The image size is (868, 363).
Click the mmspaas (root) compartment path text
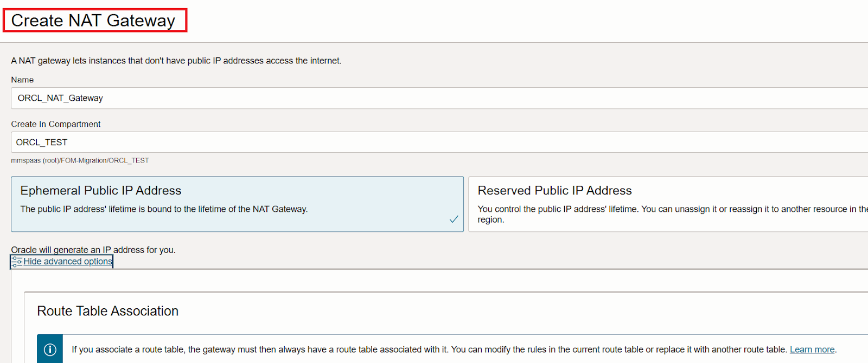click(x=80, y=160)
